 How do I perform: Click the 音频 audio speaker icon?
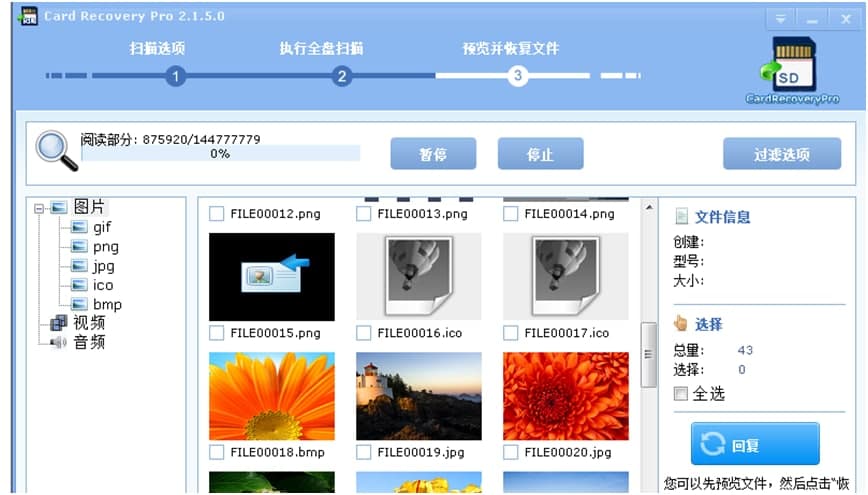(59, 342)
